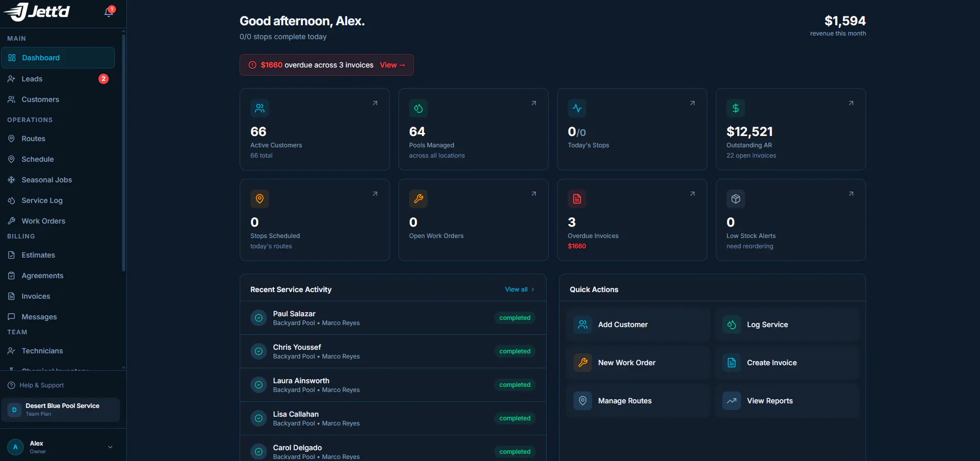This screenshot has width=980, height=461.
Task: Go to Work Orders in sidebar
Action: click(58, 221)
